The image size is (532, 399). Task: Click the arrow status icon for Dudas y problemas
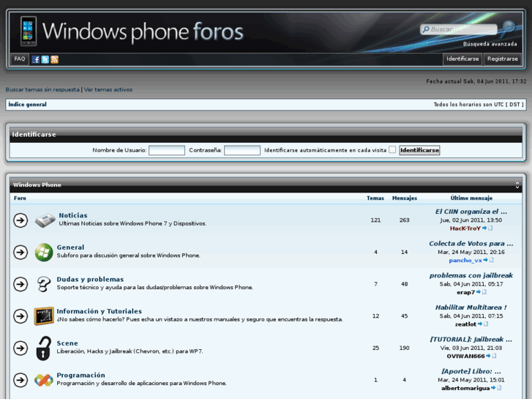[20, 284]
